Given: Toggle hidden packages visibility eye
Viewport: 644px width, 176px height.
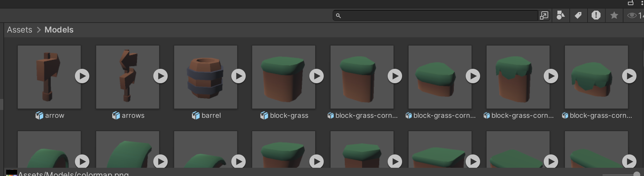Looking at the screenshot, I should pyautogui.click(x=632, y=15).
